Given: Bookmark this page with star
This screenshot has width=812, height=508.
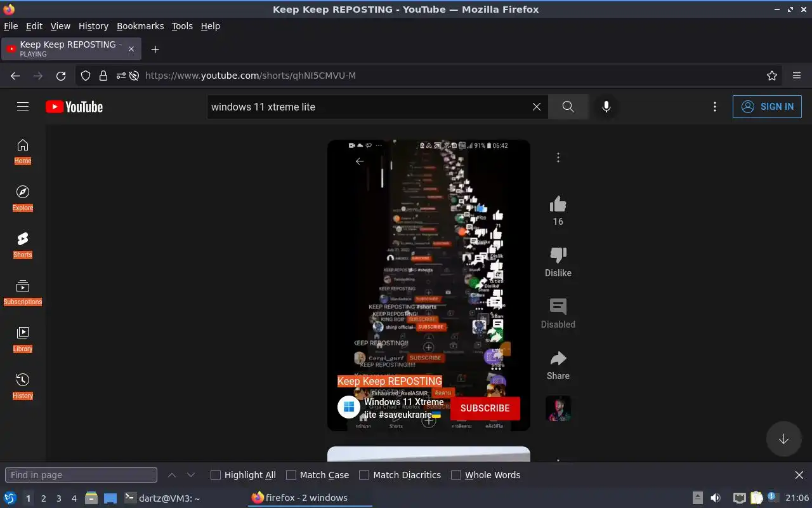Looking at the screenshot, I should (772, 76).
